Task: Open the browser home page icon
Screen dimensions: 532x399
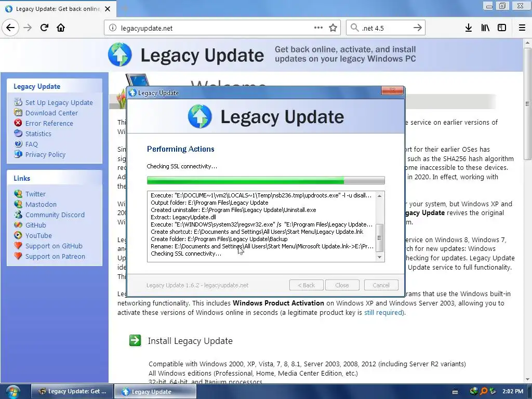Action: coord(61,28)
